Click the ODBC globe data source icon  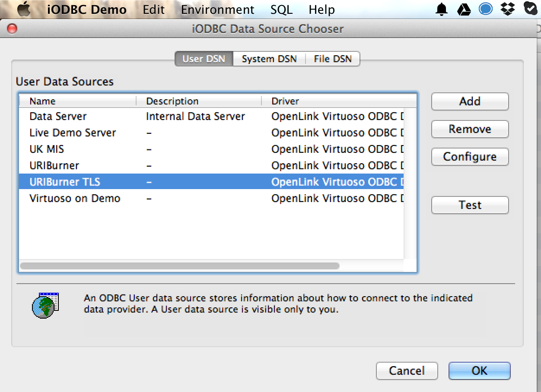pos(45,306)
